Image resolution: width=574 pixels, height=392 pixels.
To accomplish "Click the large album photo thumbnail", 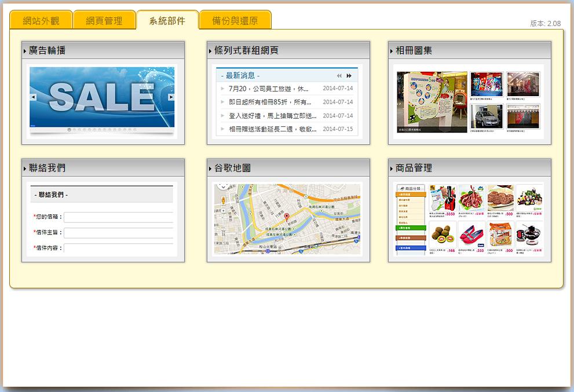I will point(432,102).
